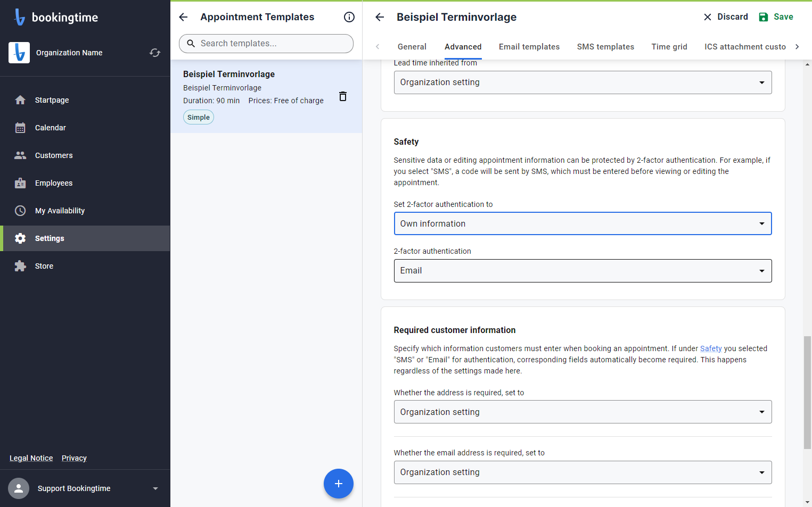Switch to the General tab
Screen dimensions: 812x507
[x=412, y=47]
